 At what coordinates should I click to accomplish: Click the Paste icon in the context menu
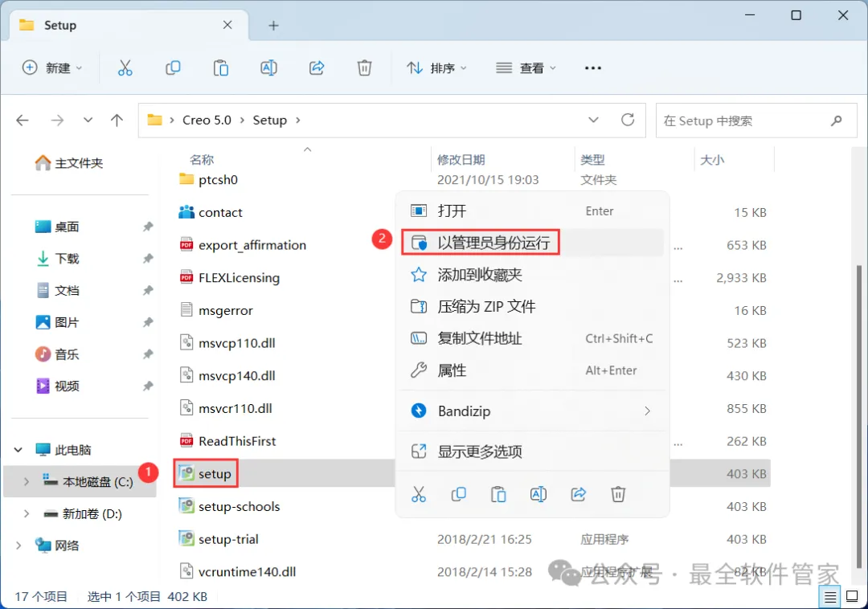(x=498, y=494)
